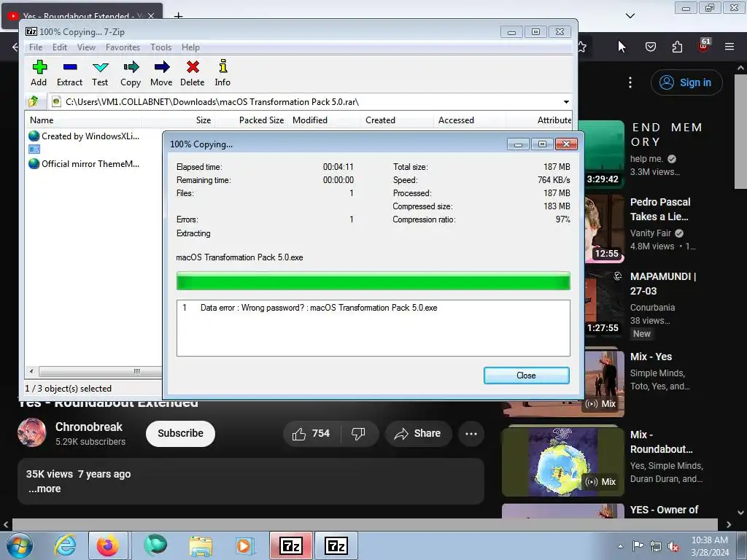Show hidden system tray icons
The width and height of the screenshot is (747, 560).
pos(620,546)
